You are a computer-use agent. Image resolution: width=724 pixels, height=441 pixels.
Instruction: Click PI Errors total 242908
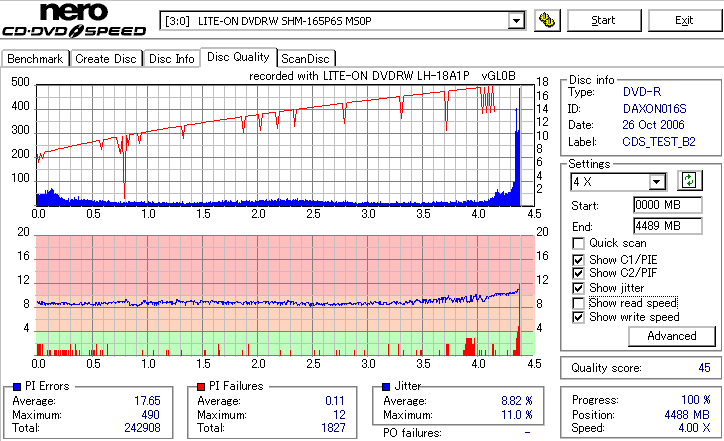142,428
